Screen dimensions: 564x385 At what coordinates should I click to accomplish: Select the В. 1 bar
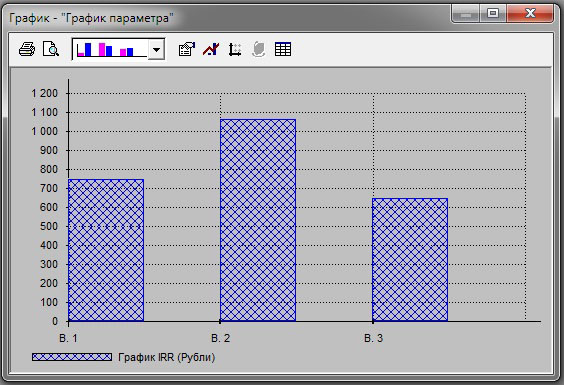coord(106,250)
